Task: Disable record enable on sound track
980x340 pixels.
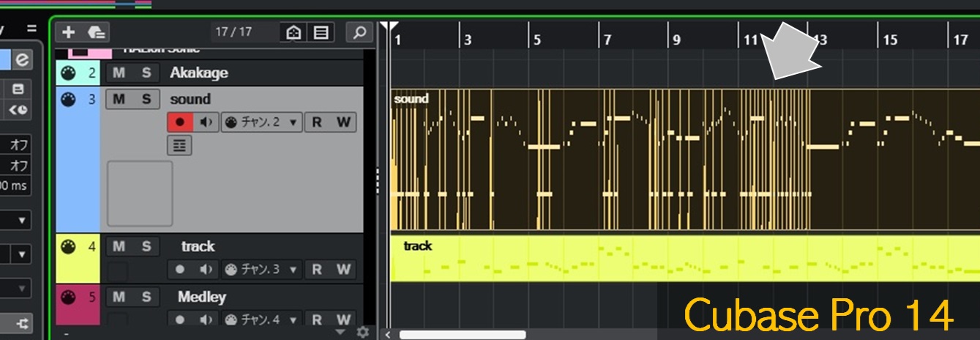Action: click(180, 122)
